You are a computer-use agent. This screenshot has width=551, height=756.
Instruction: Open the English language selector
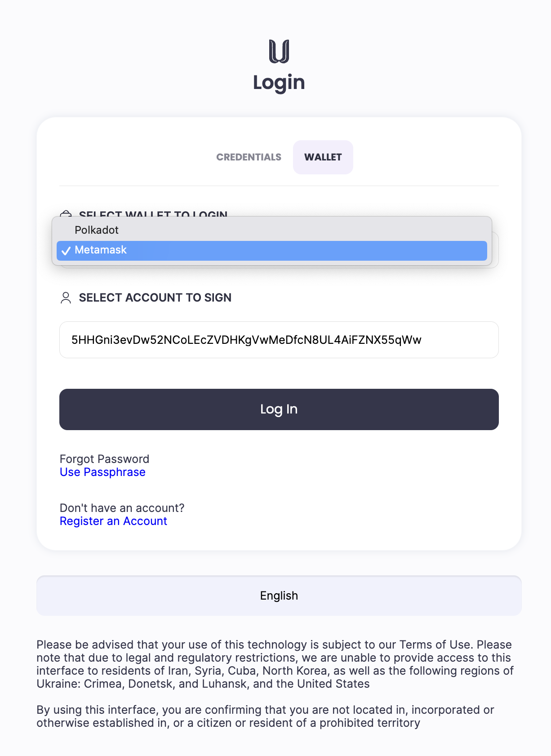pos(279,596)
